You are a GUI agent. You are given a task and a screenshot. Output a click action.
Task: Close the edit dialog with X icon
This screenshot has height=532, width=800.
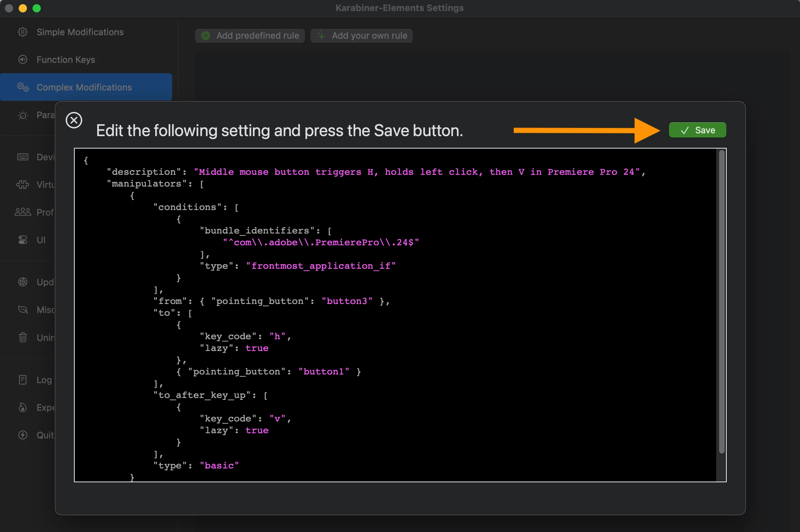click(x=74, y=120)
